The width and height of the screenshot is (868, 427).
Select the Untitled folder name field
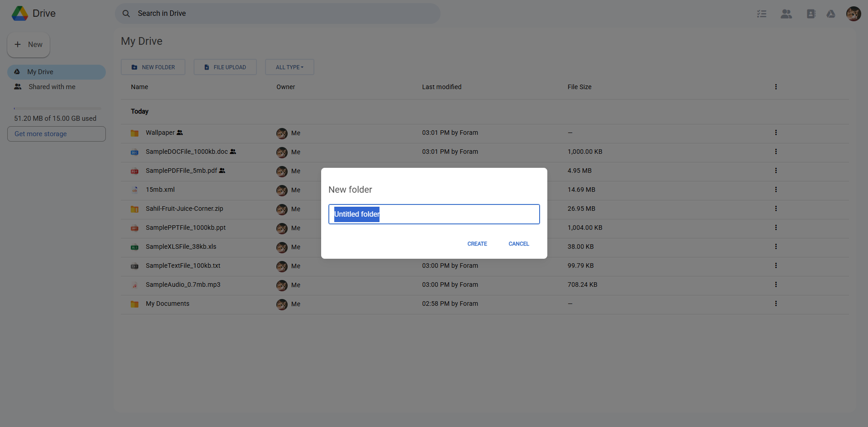pyautogui.click(x=433, y=214)
